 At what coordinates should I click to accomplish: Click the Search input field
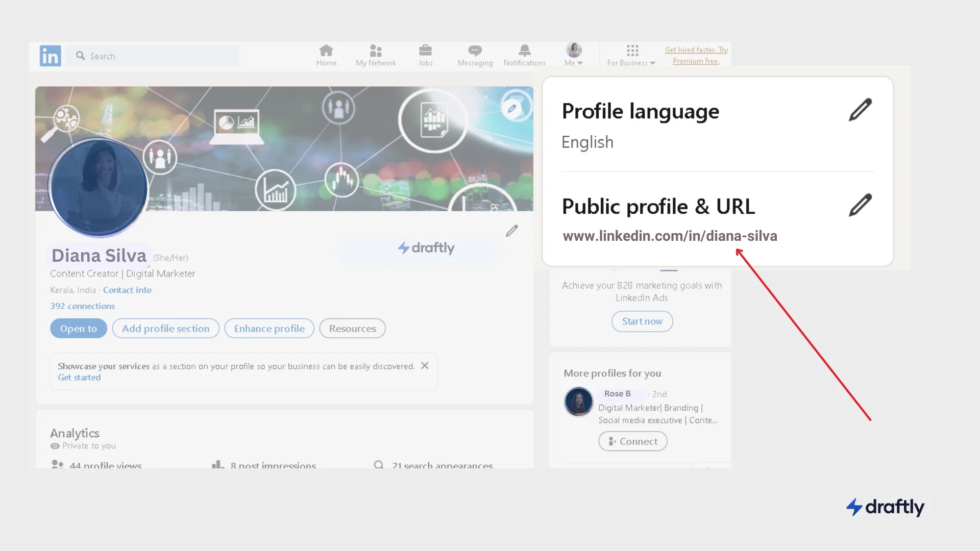point(153,56)
